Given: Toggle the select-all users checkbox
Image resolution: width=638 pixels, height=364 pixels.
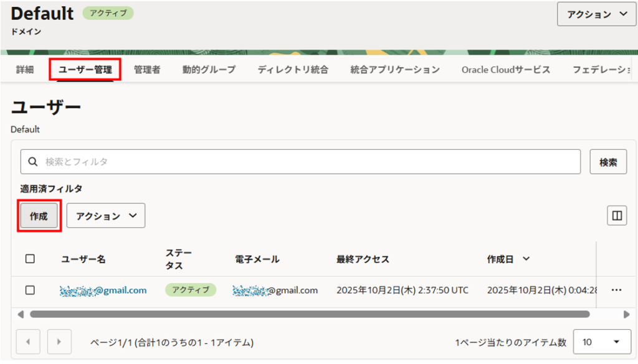Looking at the screenshot, I should click(30, 259).
